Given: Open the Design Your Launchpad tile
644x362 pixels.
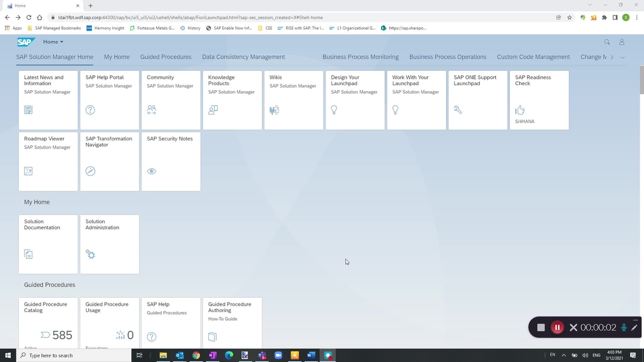Looking at the screenshot, I should [355, 100].
